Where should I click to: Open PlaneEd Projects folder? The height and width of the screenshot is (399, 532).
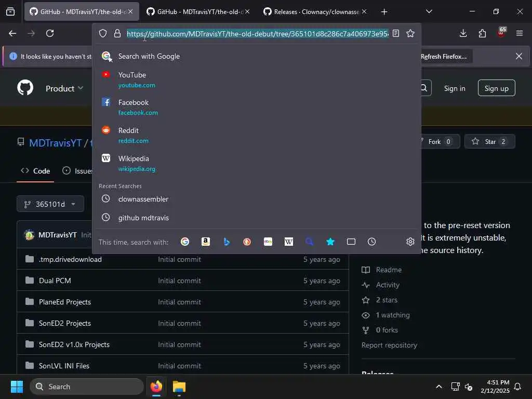coord(65,302)
